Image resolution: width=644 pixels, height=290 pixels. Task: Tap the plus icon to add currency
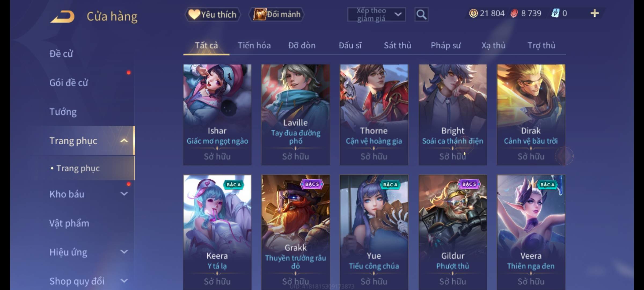tap(595, 13)
